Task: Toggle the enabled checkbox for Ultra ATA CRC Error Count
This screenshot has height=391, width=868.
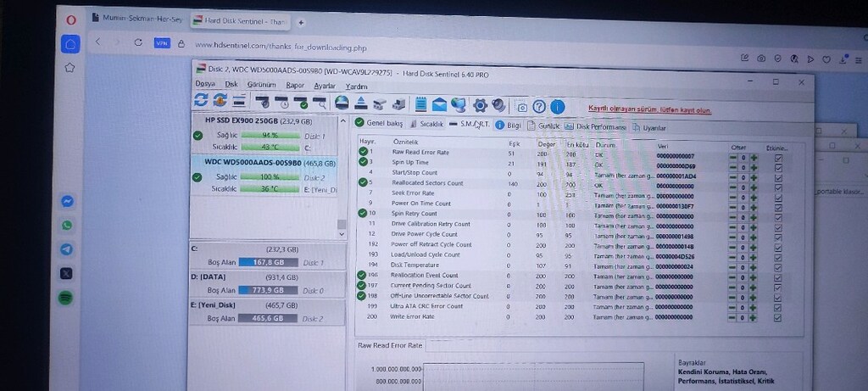Action: 778,308
